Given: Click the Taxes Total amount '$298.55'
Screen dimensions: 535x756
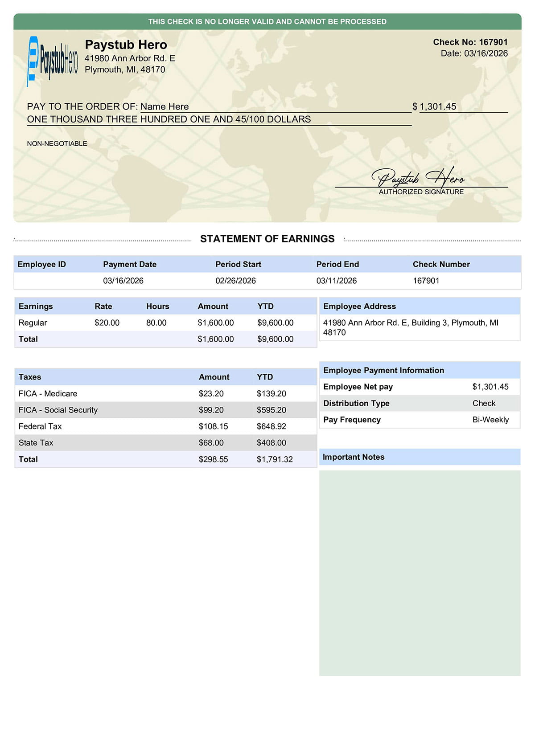Looking at the screenshot, I should point(214,459).
